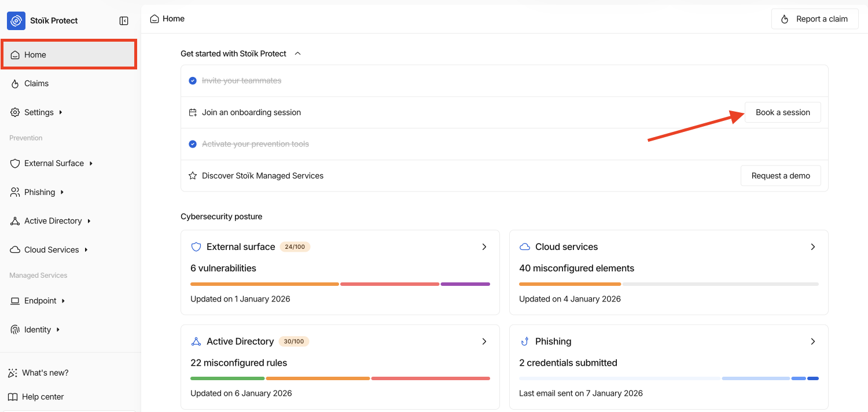The height and width of the screenshot is (412, 868).
Task: Click the External surface vulnerabilities severity bar
Action: tap(340, 284)
